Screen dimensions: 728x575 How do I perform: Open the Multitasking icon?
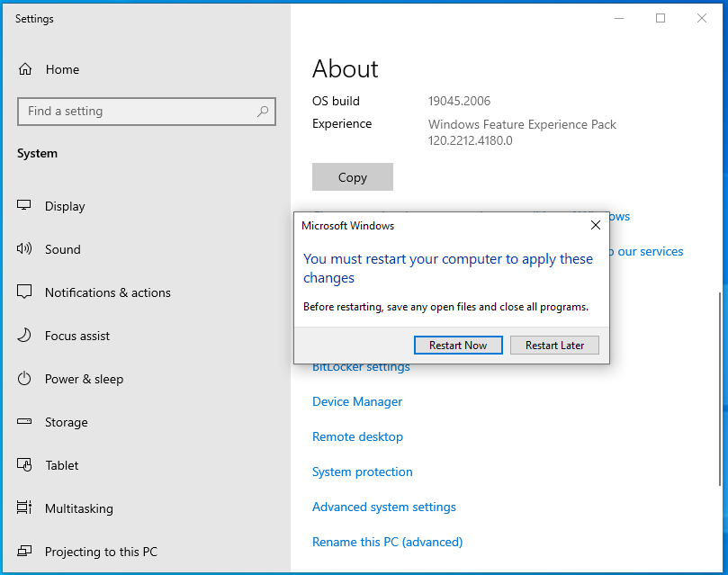click(25, 508)
